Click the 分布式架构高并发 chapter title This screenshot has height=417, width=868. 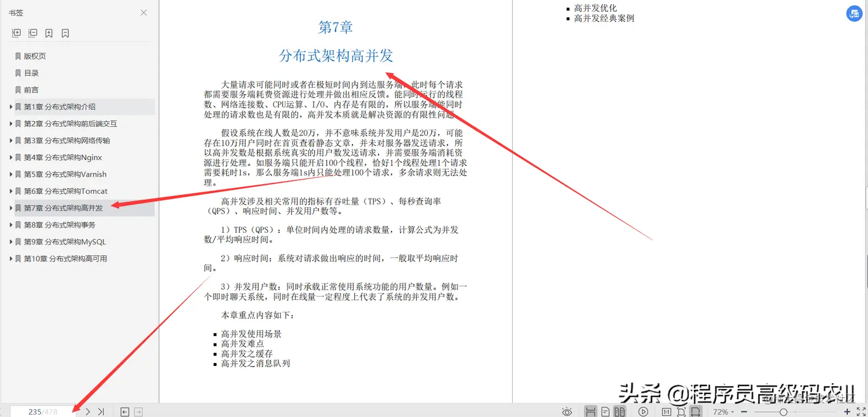coord(336,56)
